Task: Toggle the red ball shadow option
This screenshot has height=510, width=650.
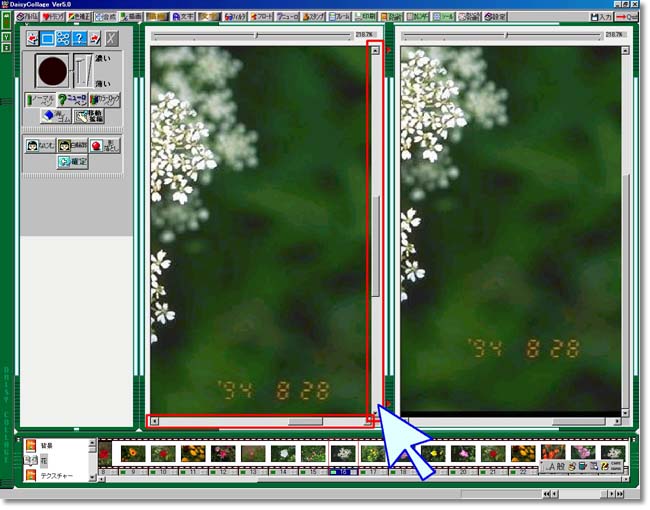Action: [x=105, y=145]
